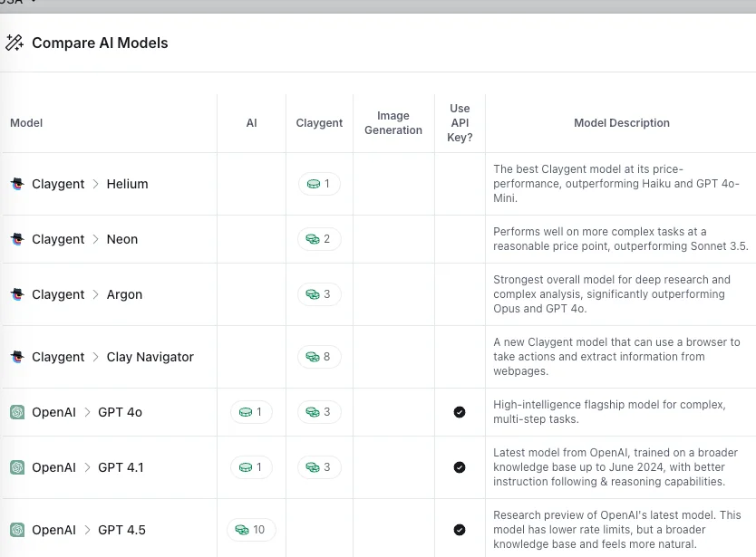The image size is (756, 557).
Task: Click the OpenAI logo beside GPT 4o
Action: 17,412
